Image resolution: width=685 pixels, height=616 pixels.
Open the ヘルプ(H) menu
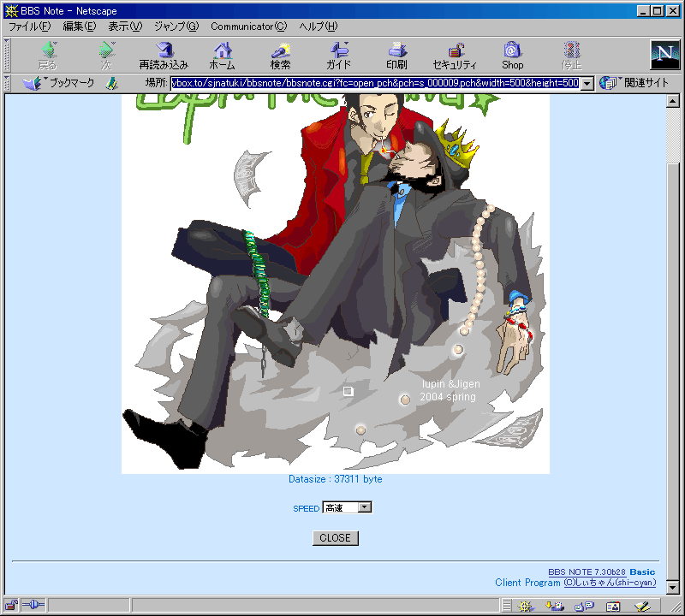coord(319,27)
